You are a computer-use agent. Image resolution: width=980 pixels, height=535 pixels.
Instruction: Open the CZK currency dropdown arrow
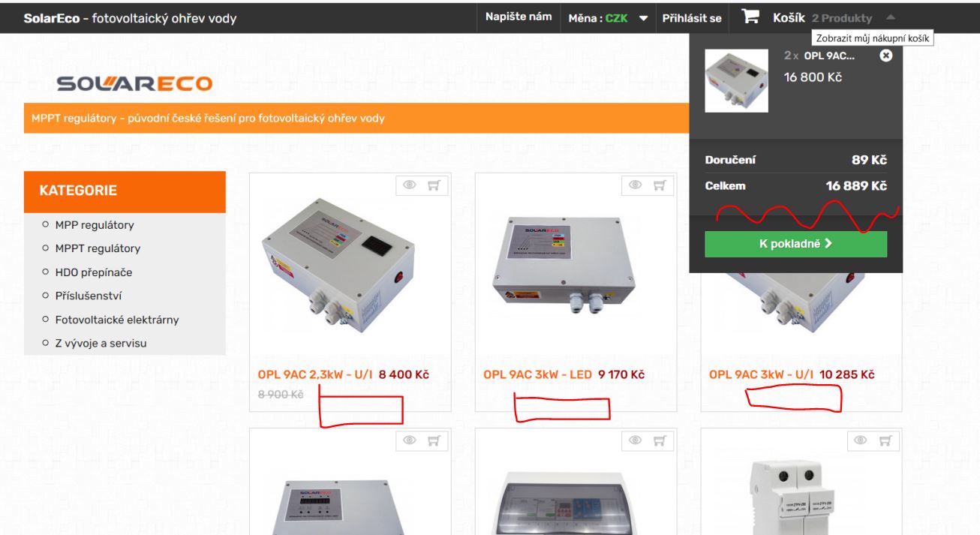tap(643, 18)
